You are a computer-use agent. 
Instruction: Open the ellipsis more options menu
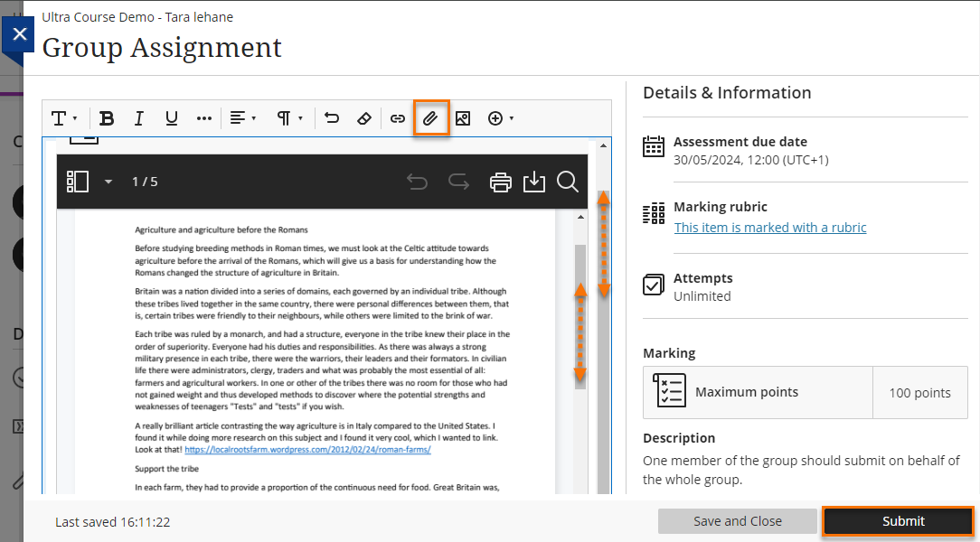pyautogui.click(x=203, y=117)
